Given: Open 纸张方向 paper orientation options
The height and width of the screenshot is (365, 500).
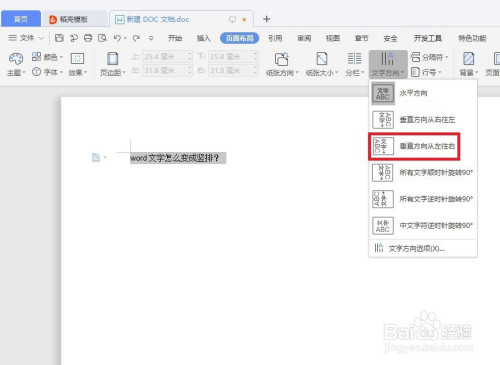Looking at the screenshot, I should coord(282,64).
